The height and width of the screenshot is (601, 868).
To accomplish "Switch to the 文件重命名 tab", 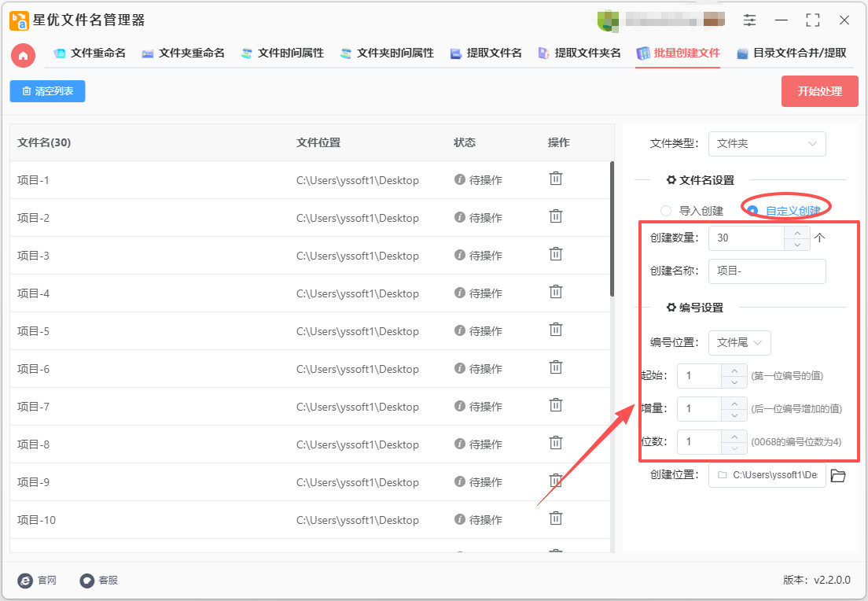I will [x=90, y=53].
